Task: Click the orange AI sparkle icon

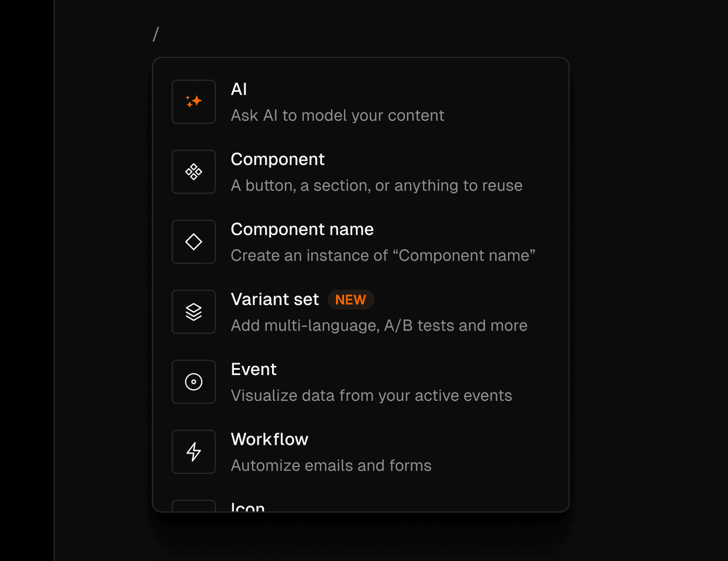Action: pyautogui.click(x=194, y=102)
